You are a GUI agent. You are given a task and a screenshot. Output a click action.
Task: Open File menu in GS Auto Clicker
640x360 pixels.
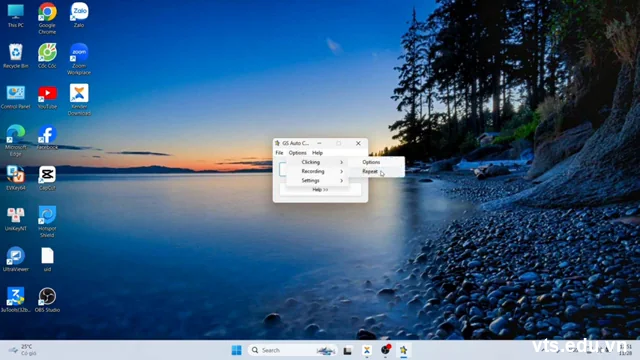[279, 153]
